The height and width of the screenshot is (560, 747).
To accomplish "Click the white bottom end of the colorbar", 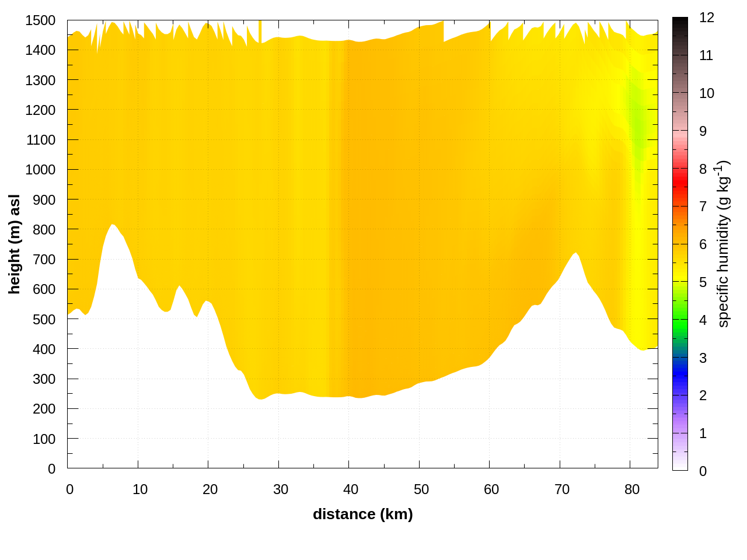I will pos(680,465).
